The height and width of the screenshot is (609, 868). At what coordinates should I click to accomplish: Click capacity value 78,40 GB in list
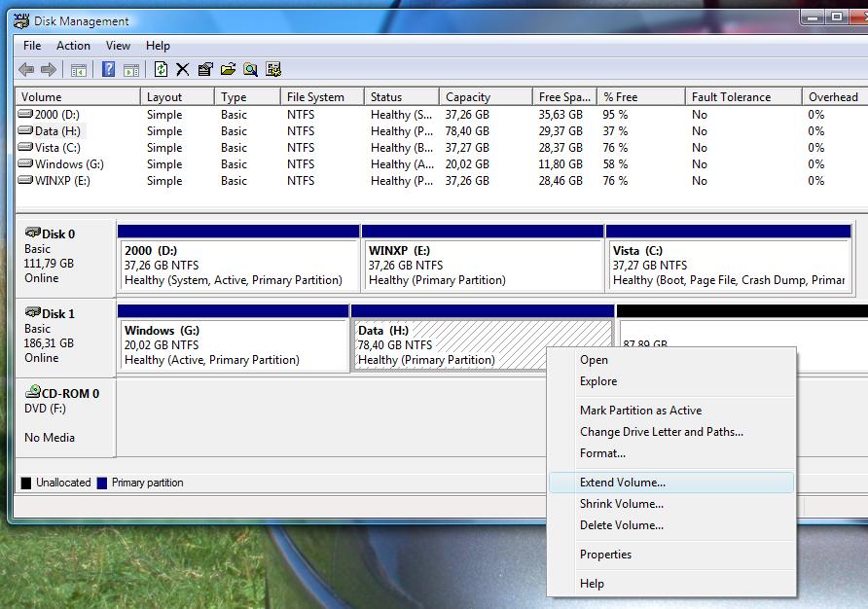click(x=467, y=131)
